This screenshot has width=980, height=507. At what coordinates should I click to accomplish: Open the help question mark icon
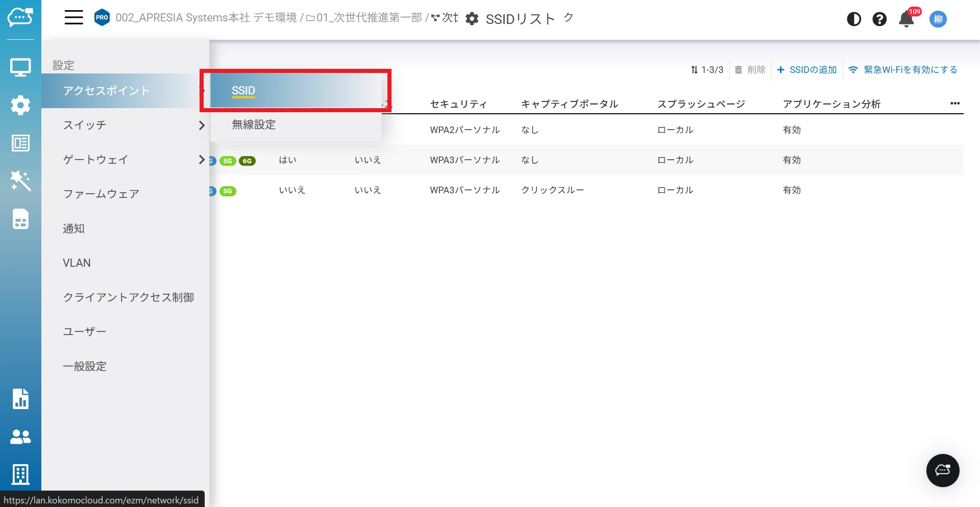(879, 19)
